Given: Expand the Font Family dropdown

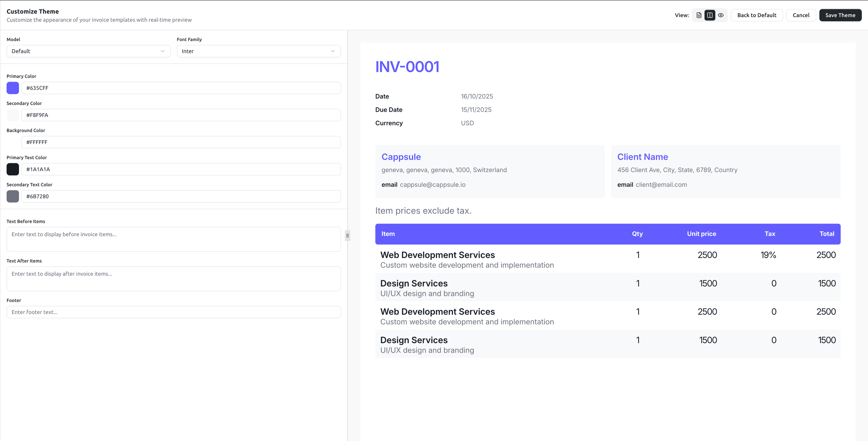Looking at the screenshot, I should pos(258,51).
